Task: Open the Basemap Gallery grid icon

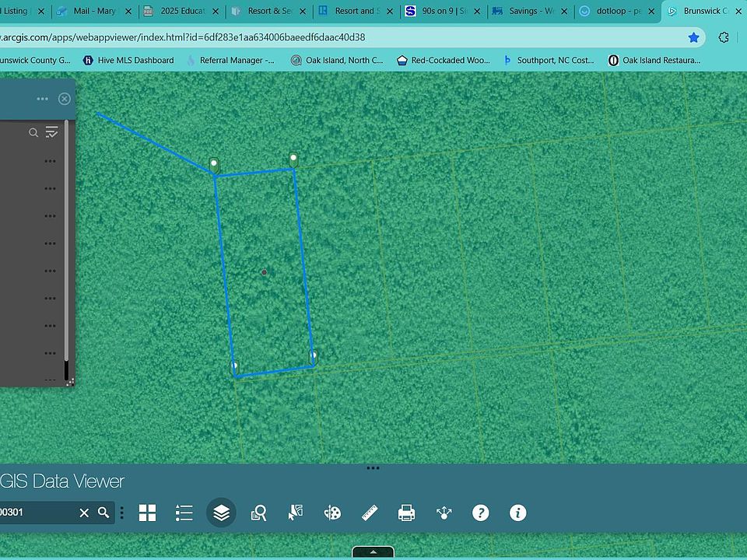Action: coord(147,513)
